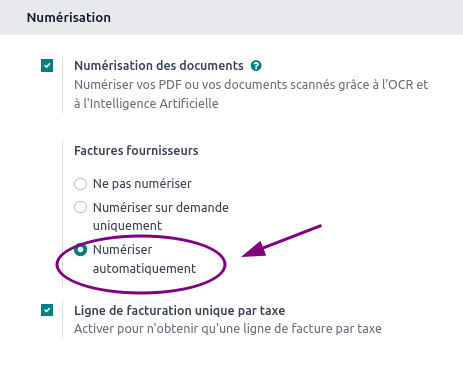Click the word automatiquement inside the purple ellipse

tap(144, 269)
